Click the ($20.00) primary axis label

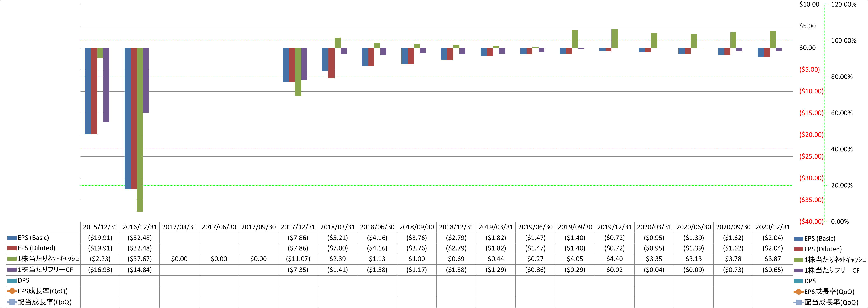(811, 135)
